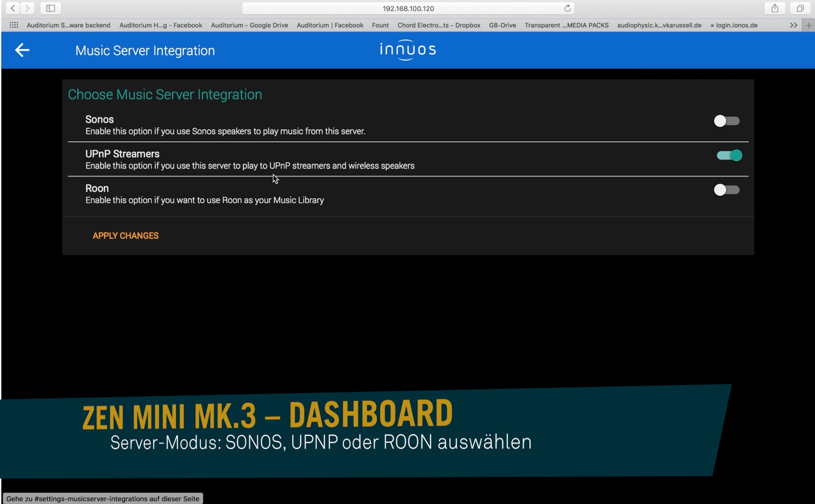Image resolution: width=815 pixels, height=504 pixels.
Task: Click the Music Server Integration page title
Action: (x=145, y=50)
